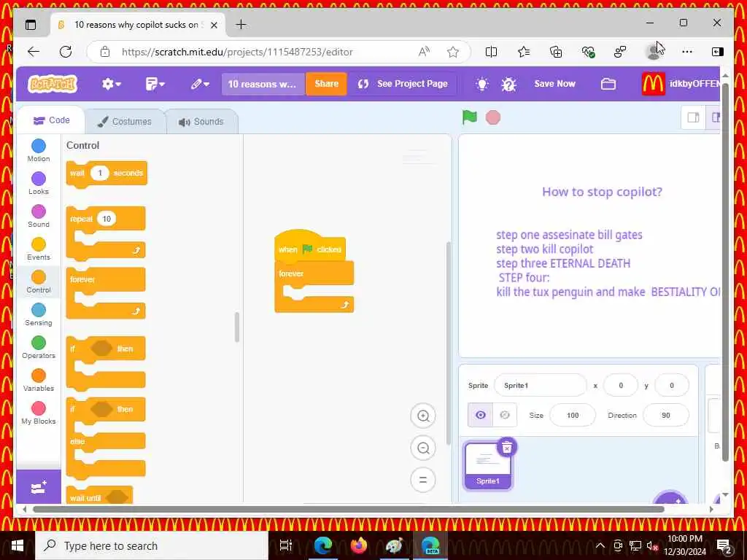Open the Edit pencil menu
The image size is (747, 560).
click(200, 85)
